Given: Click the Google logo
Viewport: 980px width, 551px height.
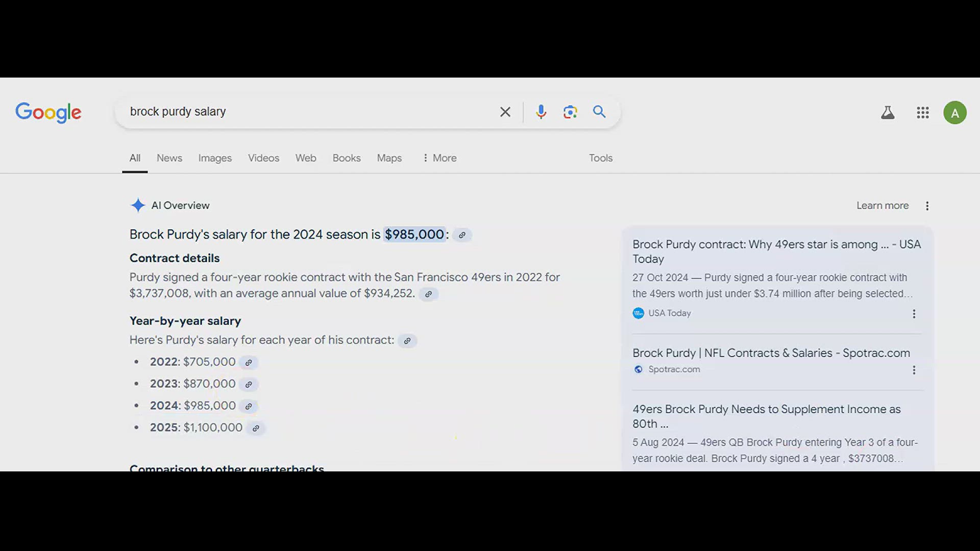Looking at the screenshot, I should tap(48, 112).
